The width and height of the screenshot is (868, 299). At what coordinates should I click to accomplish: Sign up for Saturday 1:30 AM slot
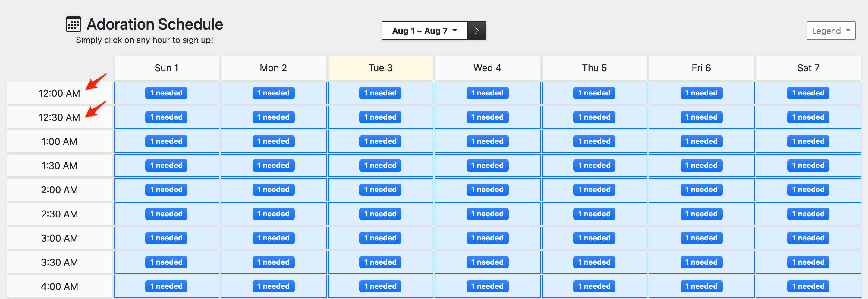tap(808, 165)
